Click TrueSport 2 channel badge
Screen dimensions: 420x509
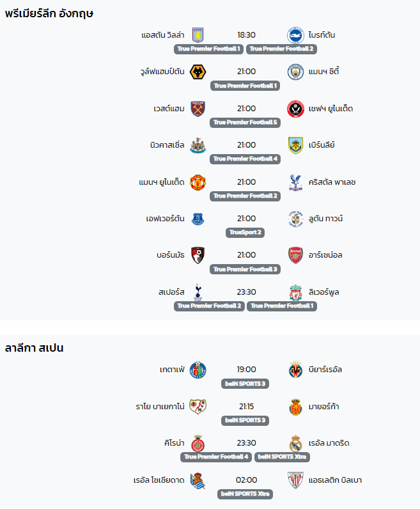(x=245, y=232)
